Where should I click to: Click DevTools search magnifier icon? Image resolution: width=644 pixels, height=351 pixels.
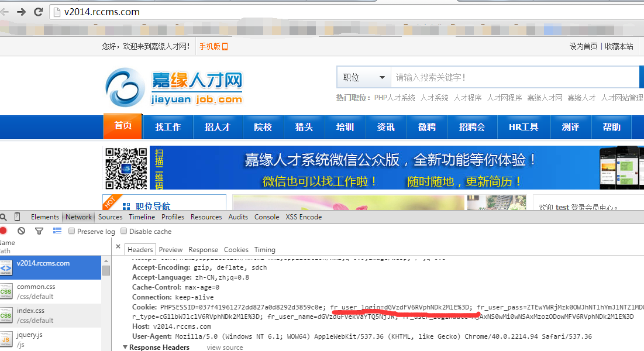[4, 217]
